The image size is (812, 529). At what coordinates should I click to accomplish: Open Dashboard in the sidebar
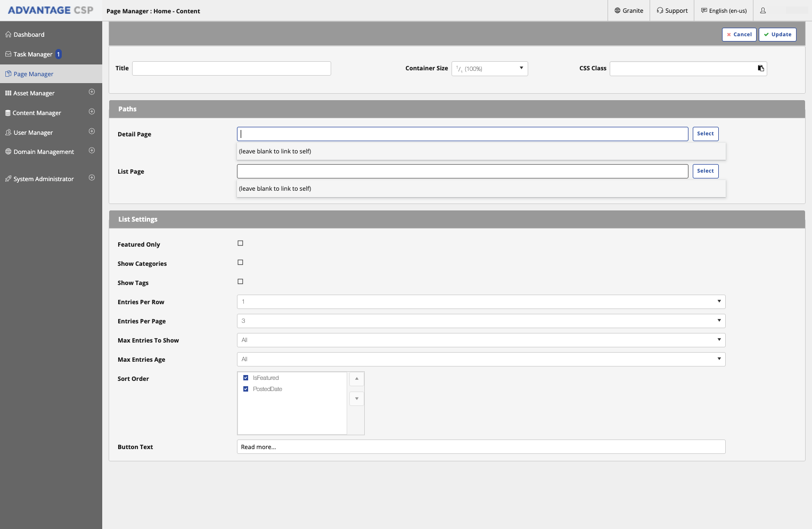coord(51,35)
